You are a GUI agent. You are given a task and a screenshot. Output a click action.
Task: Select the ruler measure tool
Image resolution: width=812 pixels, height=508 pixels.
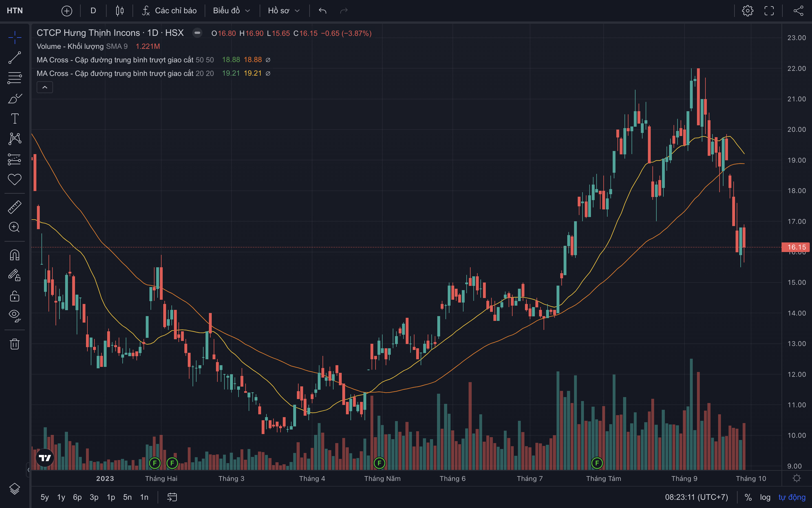(x=15, y=207)
